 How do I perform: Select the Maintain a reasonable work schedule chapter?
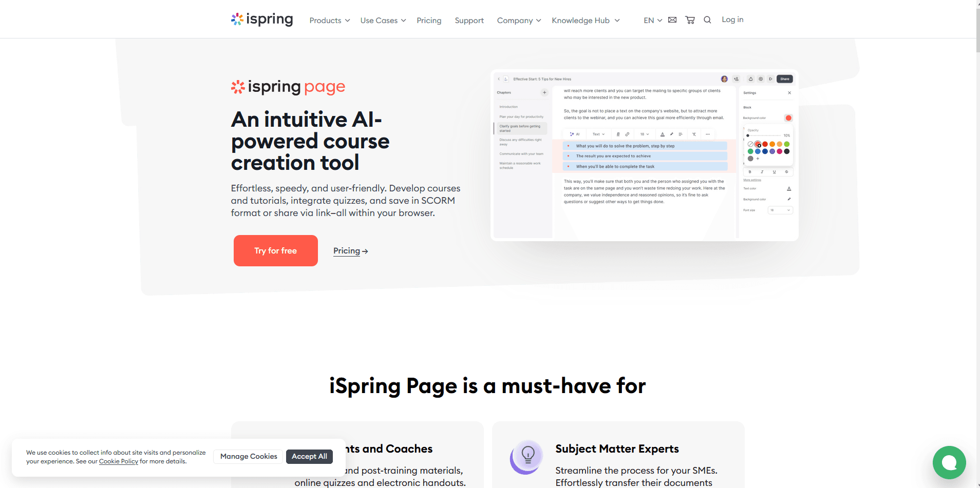[520, 165]
